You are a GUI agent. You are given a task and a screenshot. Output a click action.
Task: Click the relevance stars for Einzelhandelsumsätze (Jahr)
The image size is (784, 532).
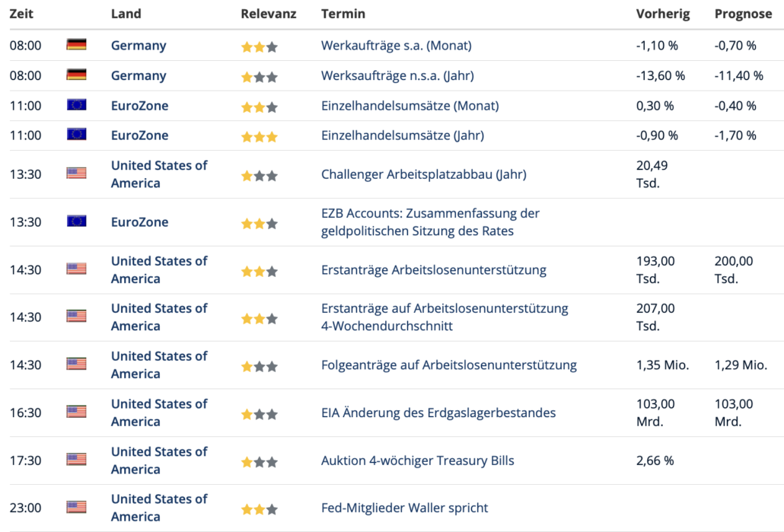259,137
